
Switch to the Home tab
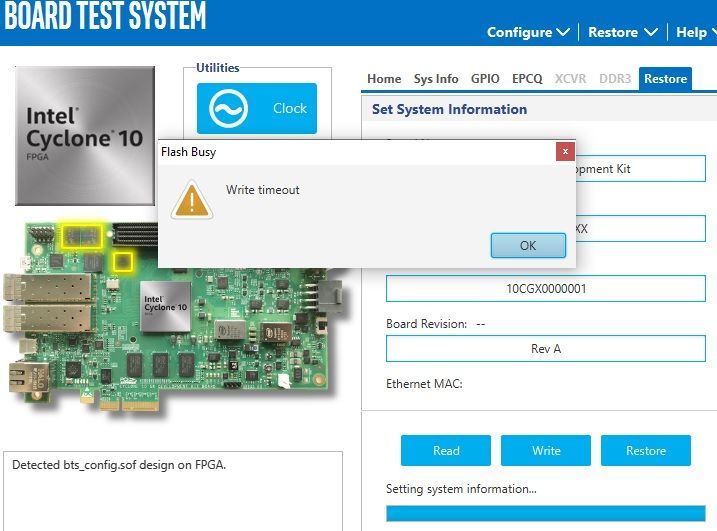coord(384,79)
